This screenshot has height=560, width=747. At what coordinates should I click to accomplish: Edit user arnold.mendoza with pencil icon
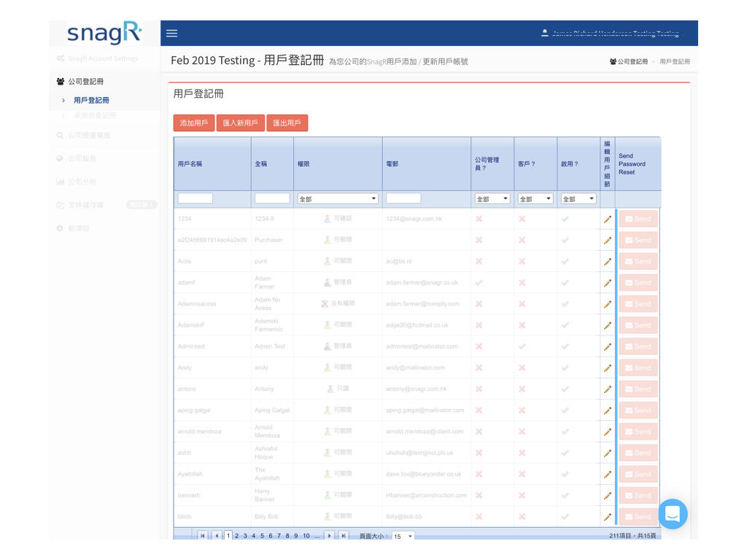tap(608, 432)
